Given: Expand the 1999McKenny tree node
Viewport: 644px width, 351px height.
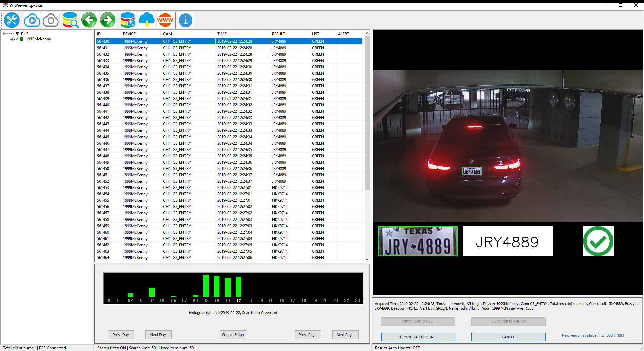Looking at the screenshot, I should click(11, 39).
